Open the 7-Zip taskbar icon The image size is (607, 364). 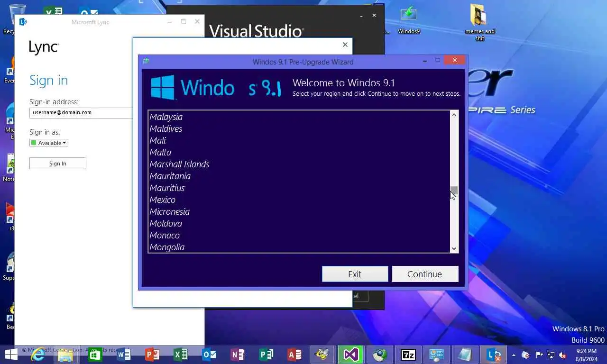(x=408, y=354)
